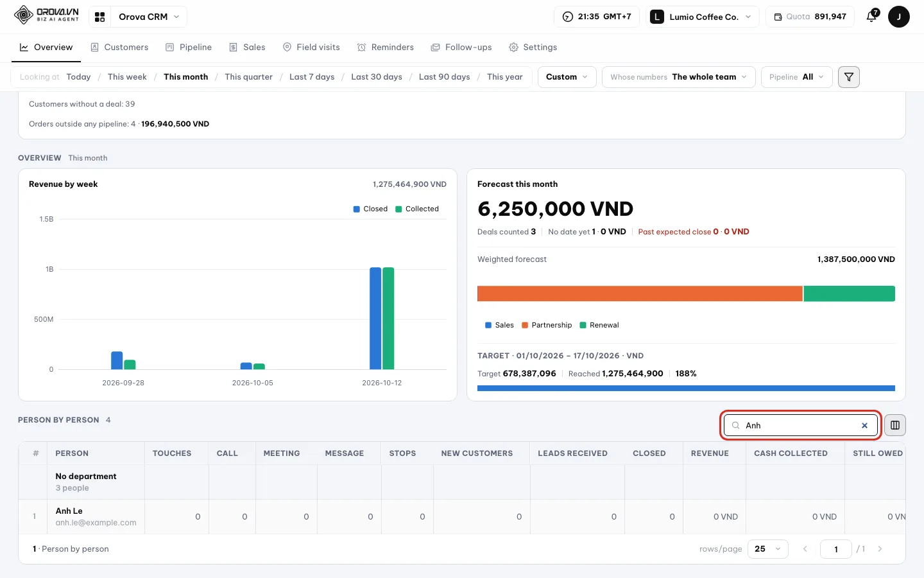This screenshot has width=924, height=578.
Task: Toggle the Closed legend in revenue chart
Action: pyautogui.click(x=370, y=209)
